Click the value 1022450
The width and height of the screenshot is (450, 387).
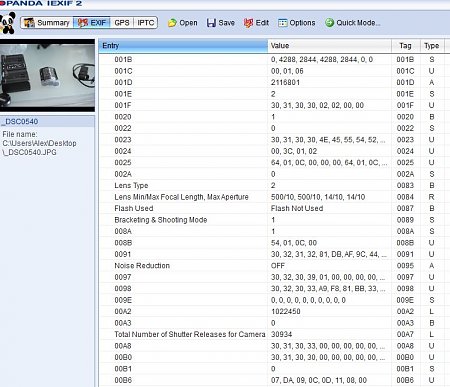tap(285, 311)
